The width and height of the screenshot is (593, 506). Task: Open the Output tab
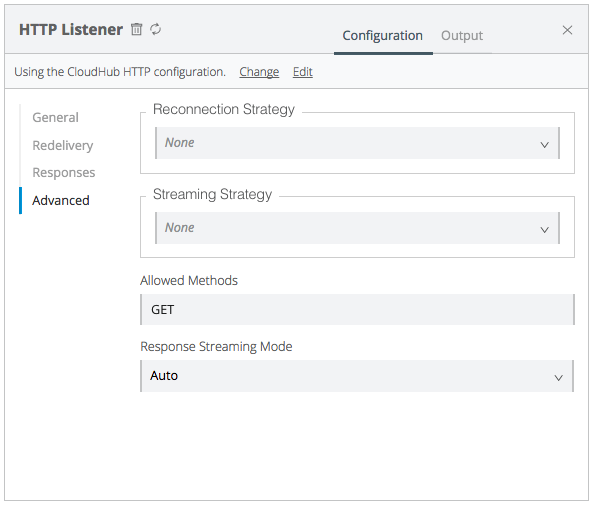click(462, 36)
